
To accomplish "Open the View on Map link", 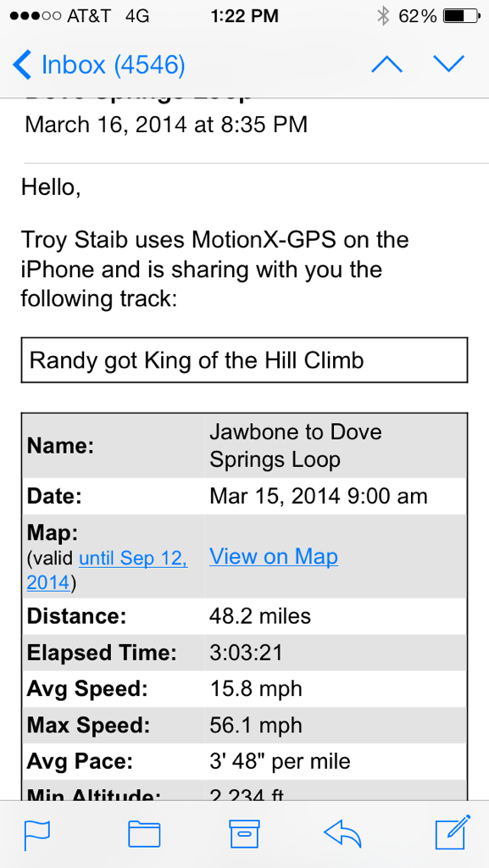I will [274, 556].
